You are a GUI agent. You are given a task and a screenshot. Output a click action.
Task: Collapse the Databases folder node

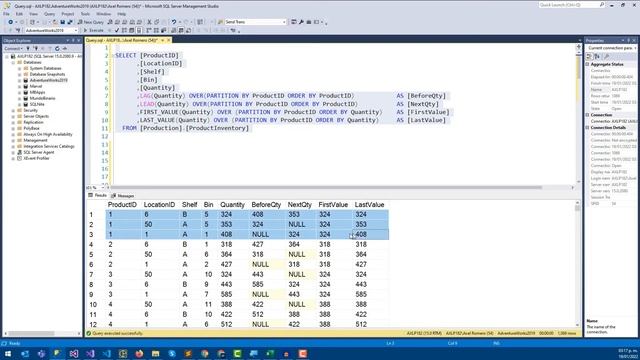[x=13, y=62]
